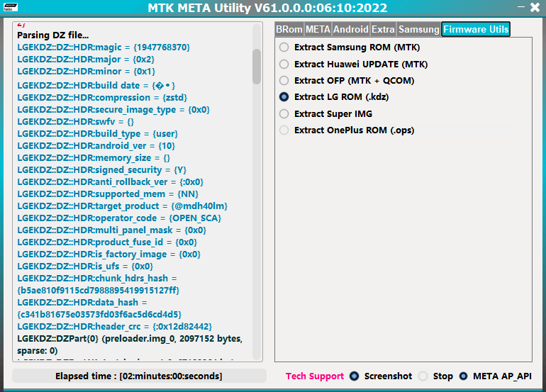
Task: Click the HDR:product_fuse_id = {0x0} line
Action: [x=107, y=242]
